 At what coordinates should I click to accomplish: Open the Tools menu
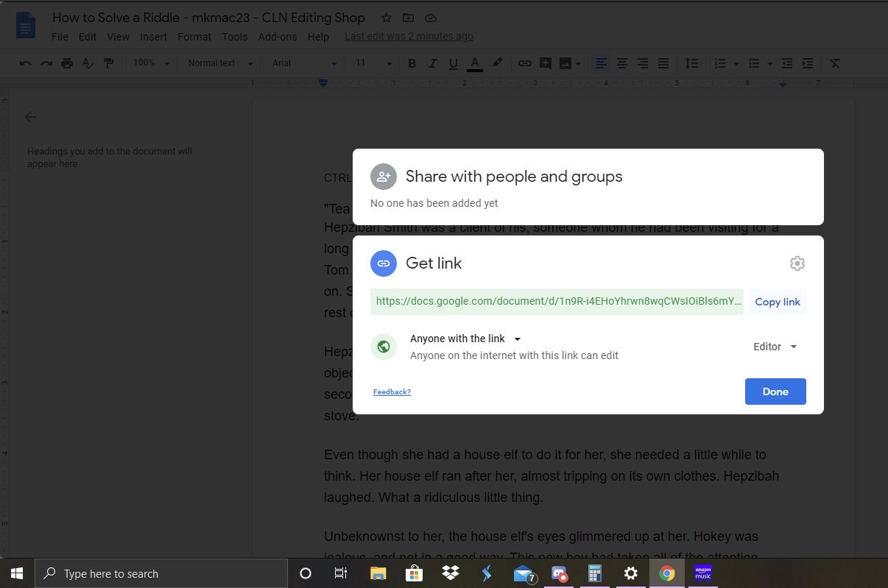pyautogui.click(x=234, y=37)
